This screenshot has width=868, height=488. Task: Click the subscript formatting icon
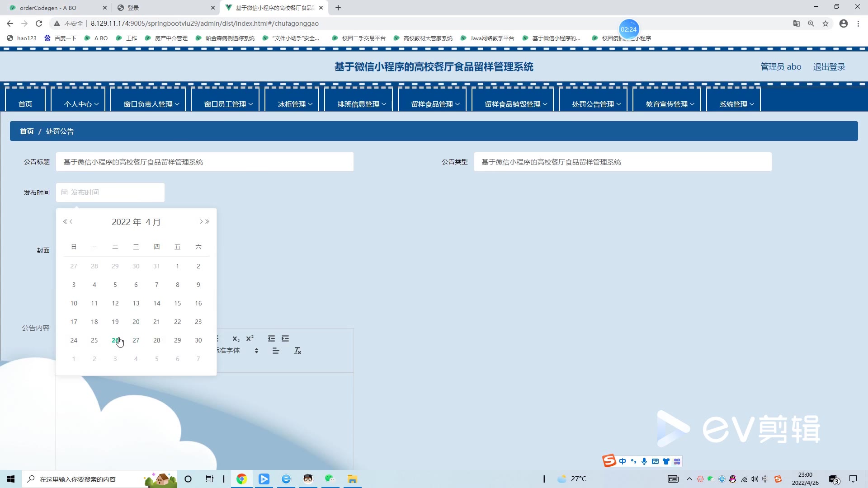[x=236, y=339]
